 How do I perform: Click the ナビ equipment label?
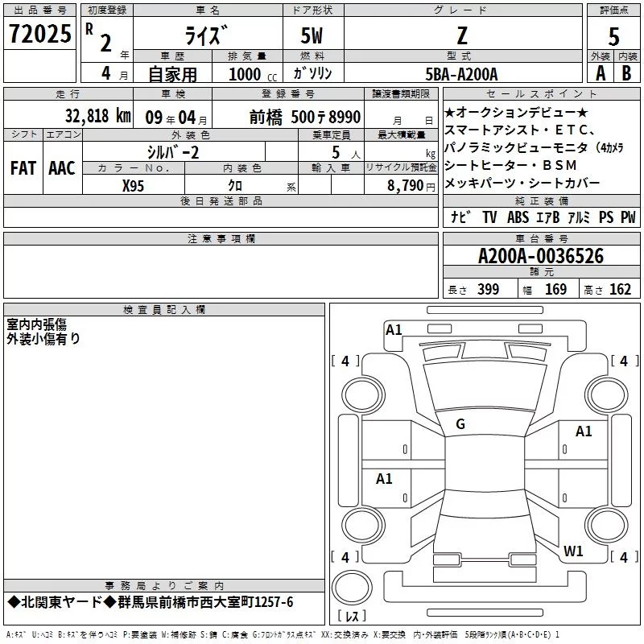[460, 217]
